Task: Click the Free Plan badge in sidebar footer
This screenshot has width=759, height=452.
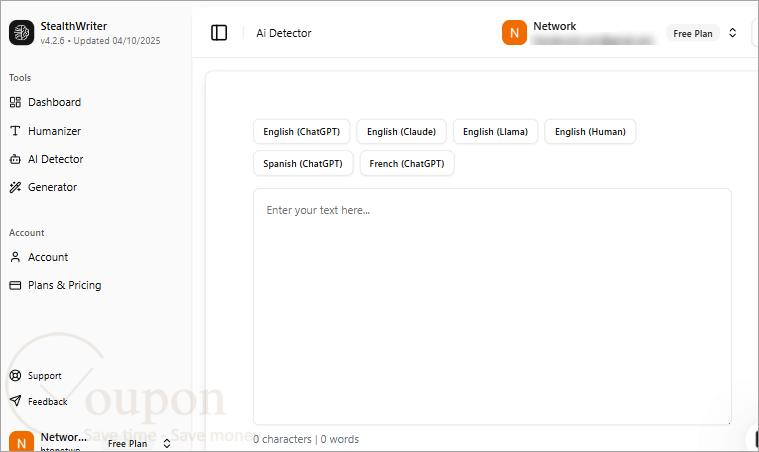Action: pyautogui.click(x=127, y=444)
